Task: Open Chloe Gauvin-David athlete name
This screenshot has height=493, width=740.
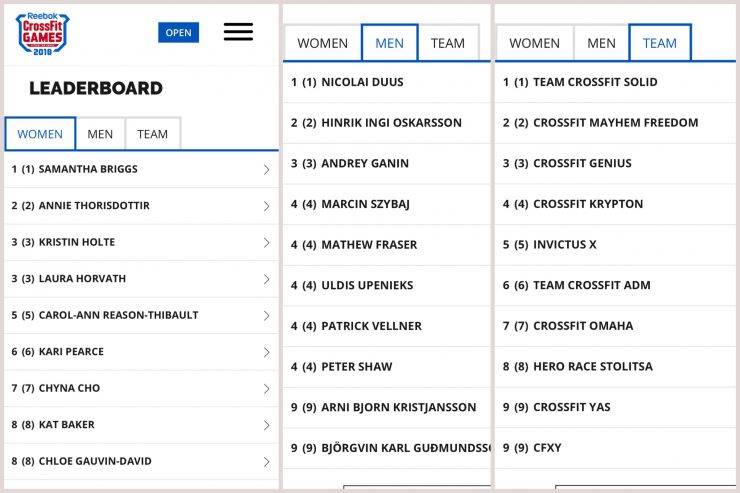Action: [95, 461]
